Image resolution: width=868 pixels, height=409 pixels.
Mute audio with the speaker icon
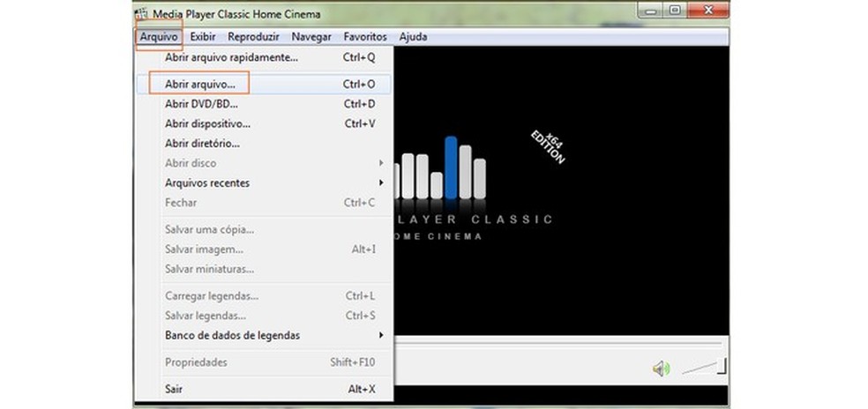coord(661,368)
